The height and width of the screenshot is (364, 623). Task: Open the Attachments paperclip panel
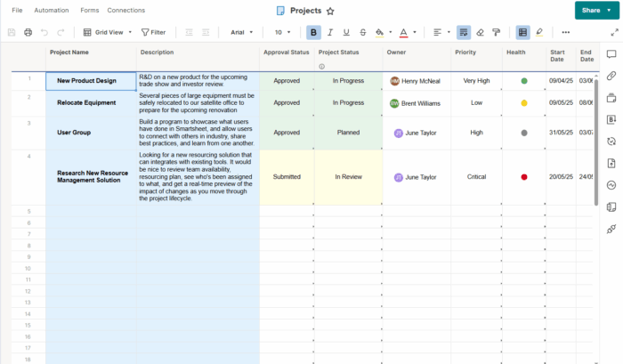(x=611, y=76)
